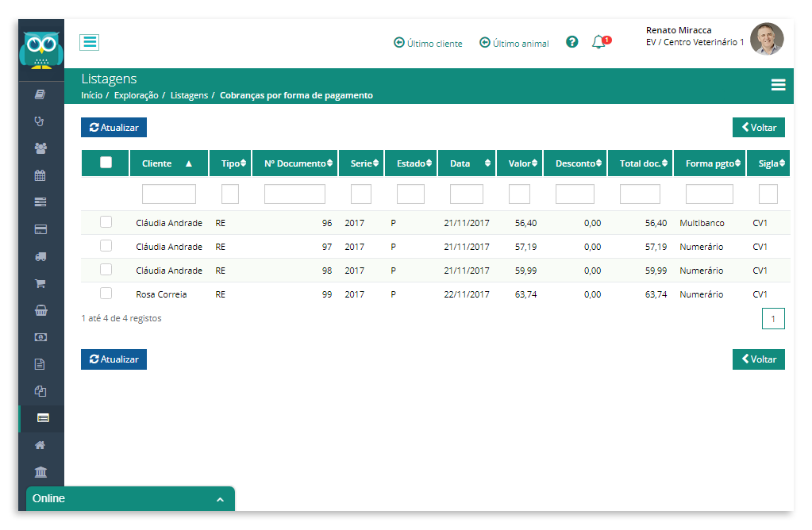812x530 pixels.
Task: Check the select-all checkbox in table header
Action: pyautogui.click(x=106, y=163)
